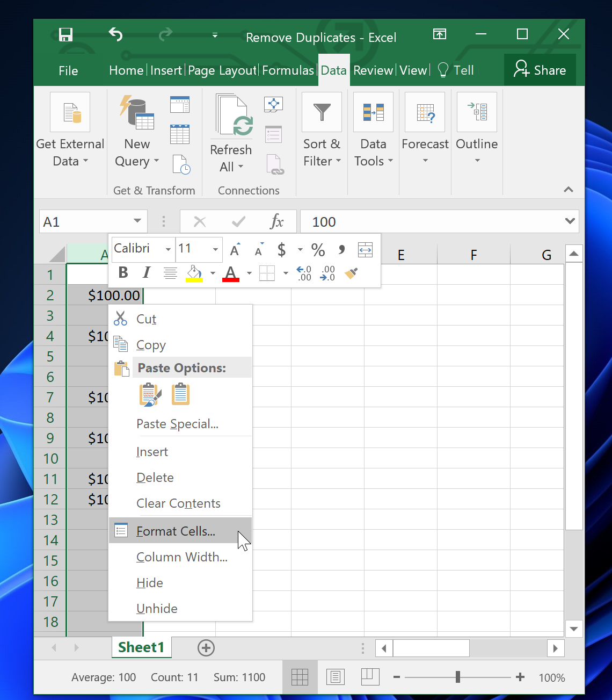Select Clear Contents in the context menu
Screen dimensions: 612x700
180,503
